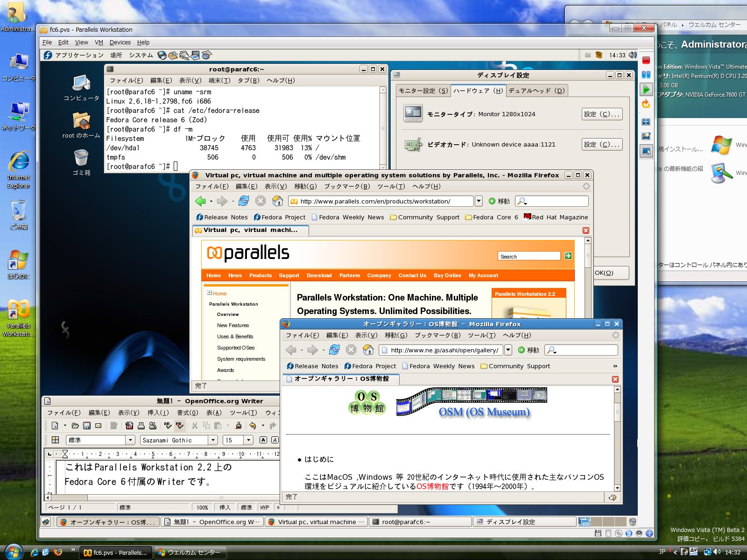Click monitor type 設定(C) button
The width and height of the screenshot is (747, 560).
pos(602,114)
